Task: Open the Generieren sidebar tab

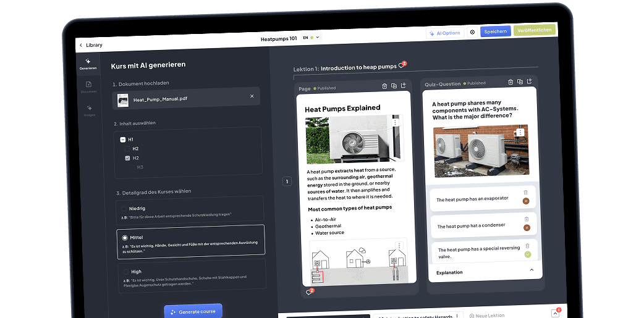Action: [88, 64]
